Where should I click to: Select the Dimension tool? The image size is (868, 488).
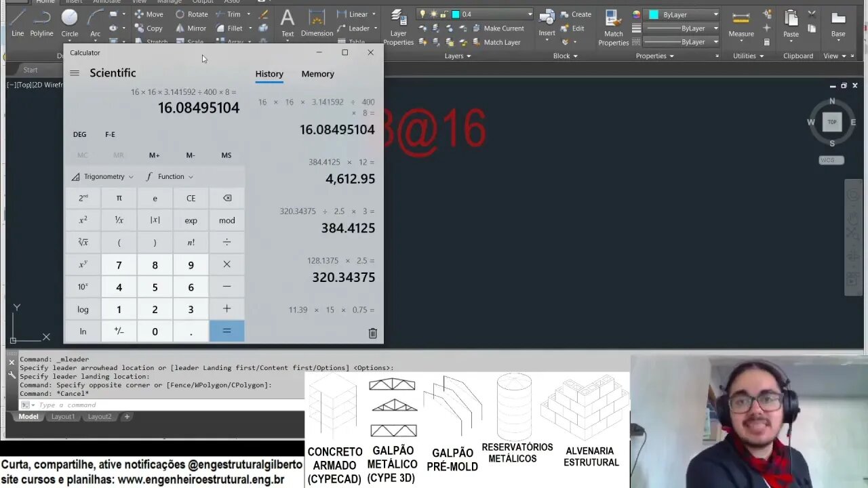(317, 22)
